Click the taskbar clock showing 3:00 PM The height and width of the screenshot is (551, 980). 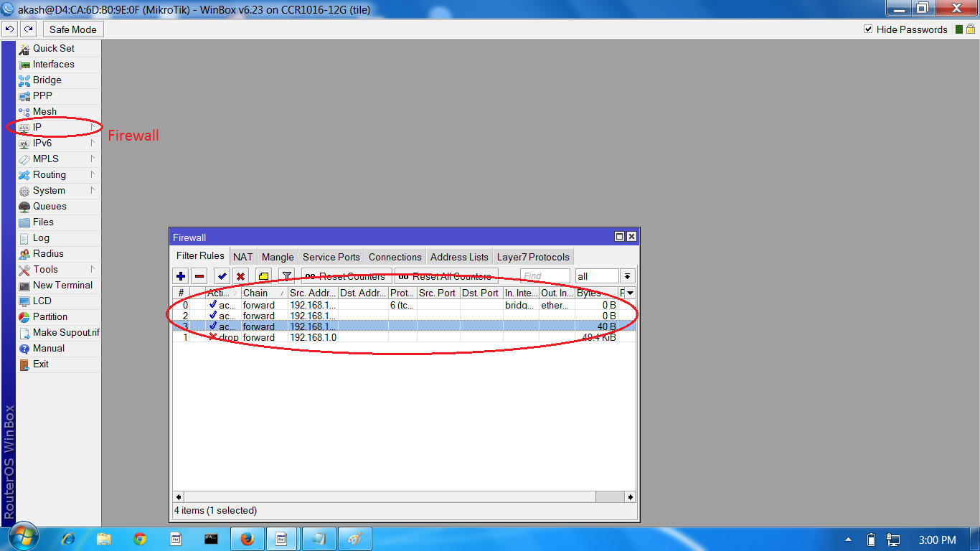point(937,540)
